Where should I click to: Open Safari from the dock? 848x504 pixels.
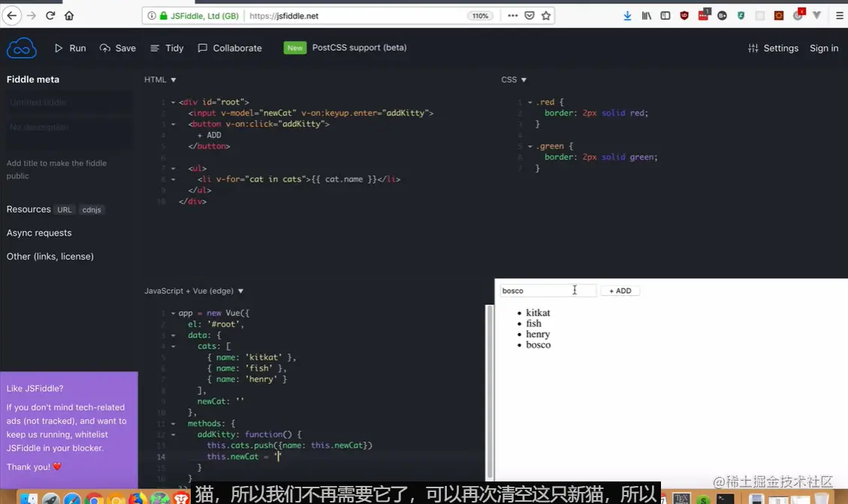[x=72, y=499]
